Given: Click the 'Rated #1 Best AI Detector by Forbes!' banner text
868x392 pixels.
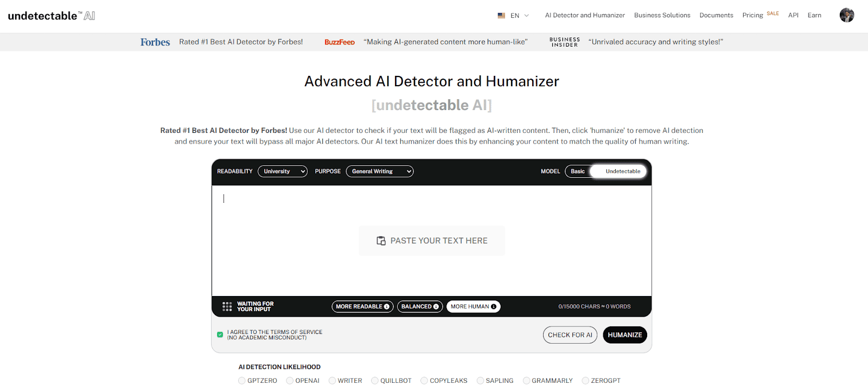Looking at the screenshot, I should point(241,42).
